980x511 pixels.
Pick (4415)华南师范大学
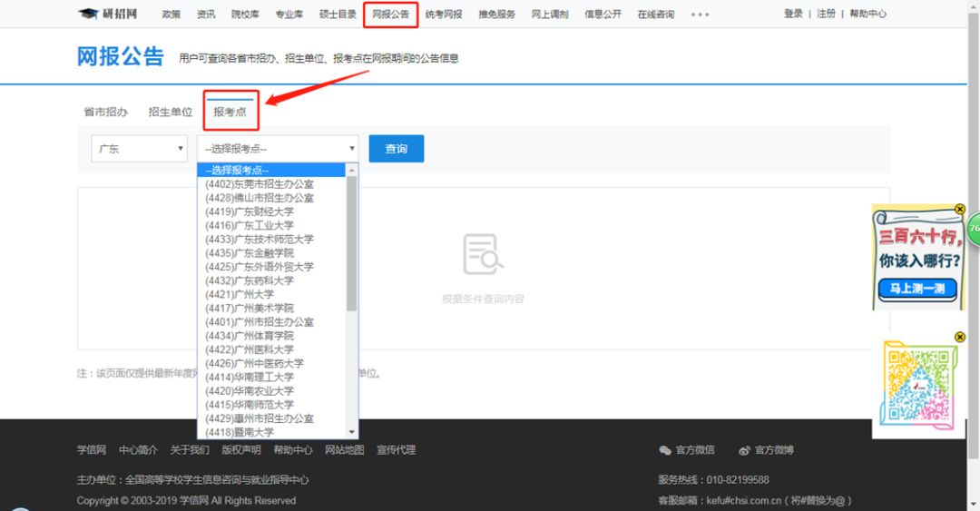pos(272,404)
